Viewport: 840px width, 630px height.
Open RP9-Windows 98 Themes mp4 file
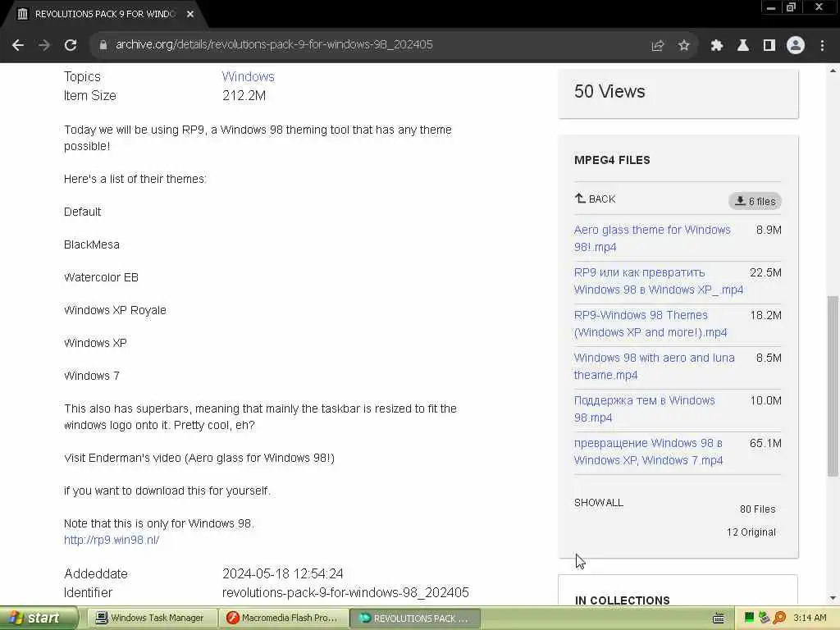tap(651, 323)
